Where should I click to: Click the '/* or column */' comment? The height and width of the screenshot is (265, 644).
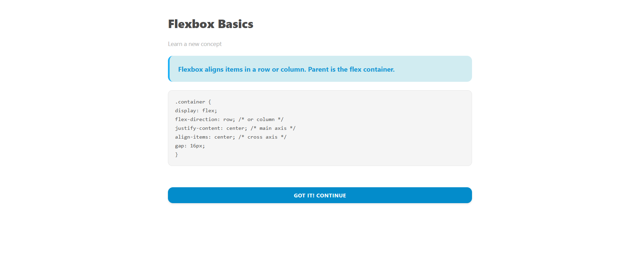click(x=261, y=119)
